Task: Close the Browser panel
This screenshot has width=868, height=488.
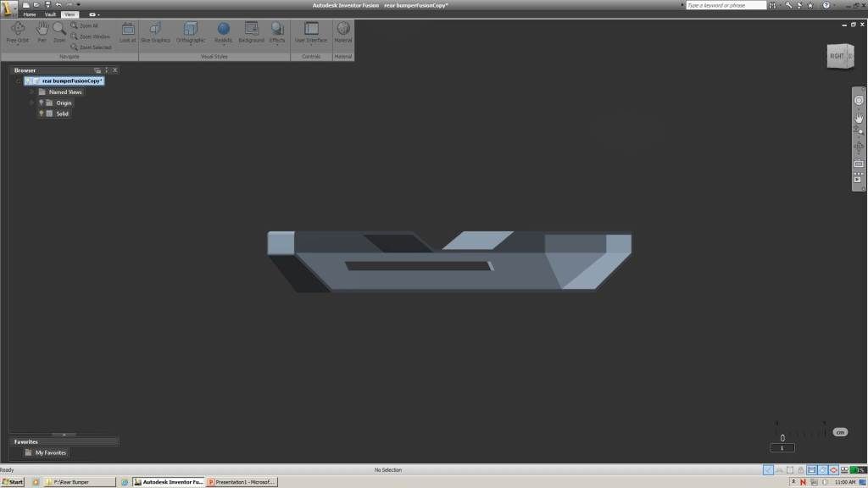Action: 114,70
